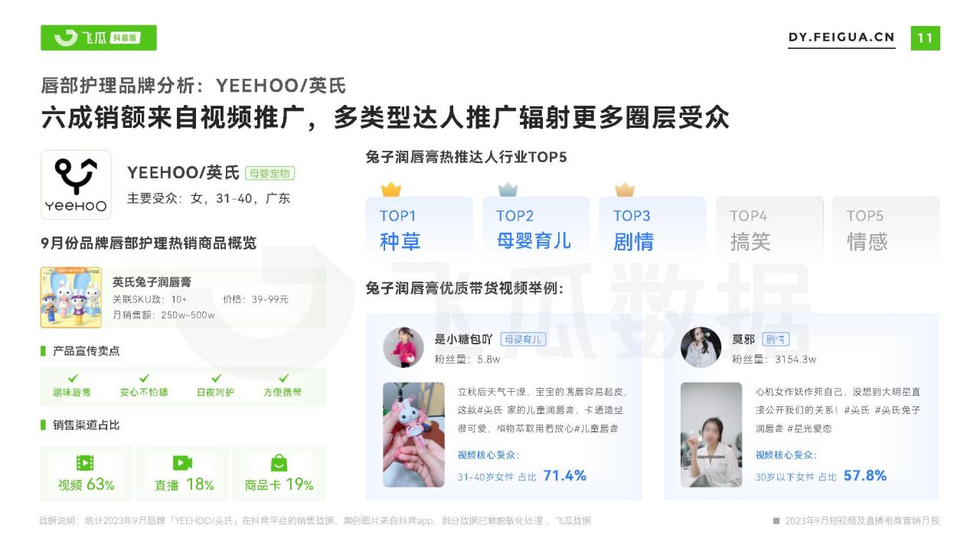Image resolution: width=980 pixels, height=551 pixels.
Task: Open the DY.FEIGUA.CN link
Action: pos(841,37)
